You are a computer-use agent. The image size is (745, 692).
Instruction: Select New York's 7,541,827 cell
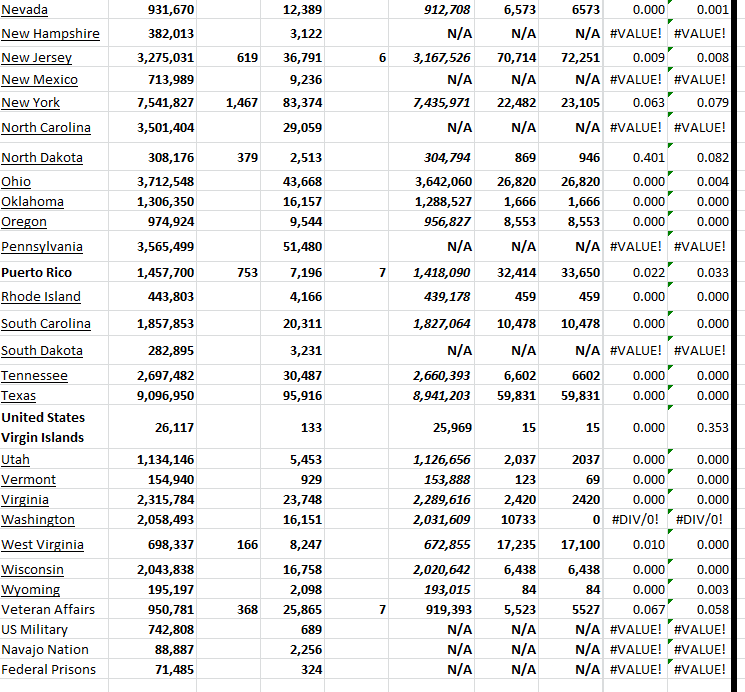(x=165, y=102)
